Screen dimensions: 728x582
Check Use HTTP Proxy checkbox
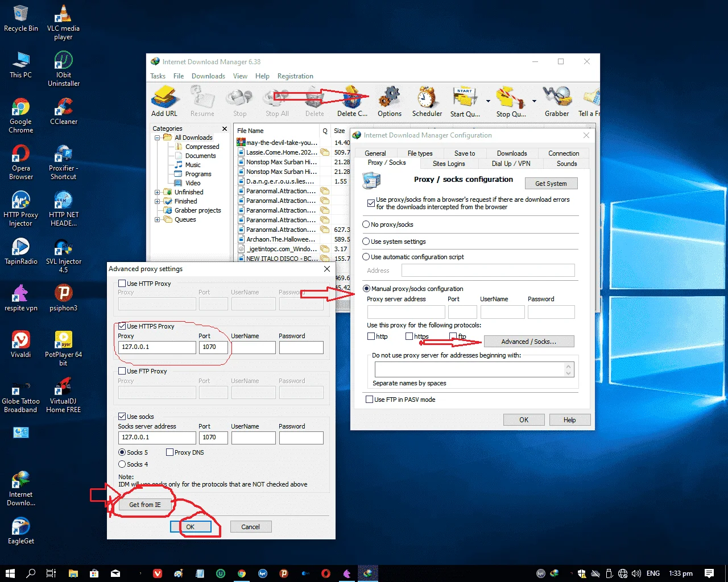click(x=122, y=284)
